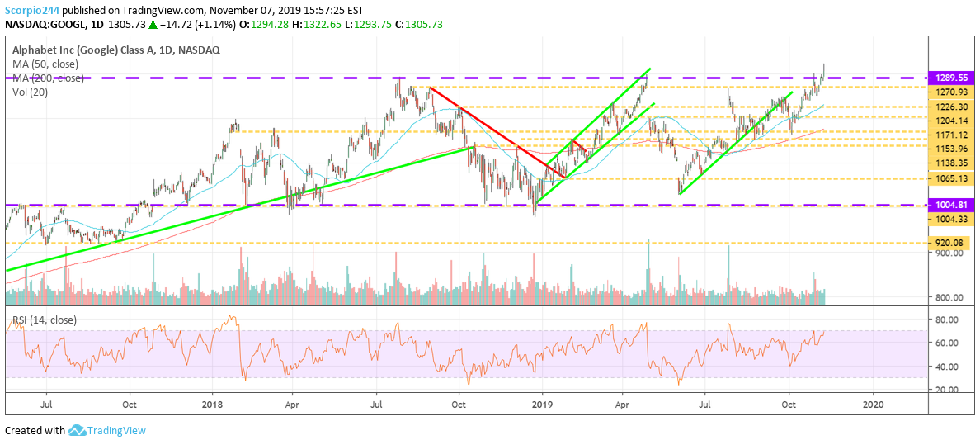Click the purple 1289.55 price label

(950, 80)
